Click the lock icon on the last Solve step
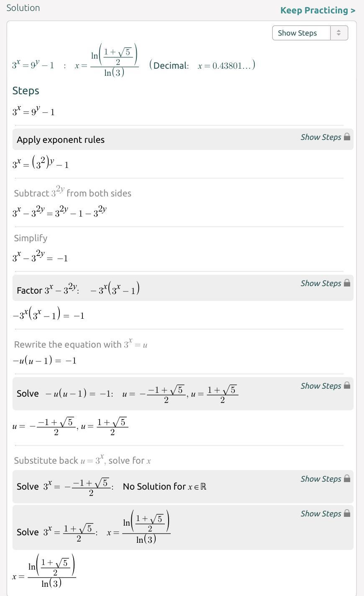364x596 pixels. click(x=347, y=513)
